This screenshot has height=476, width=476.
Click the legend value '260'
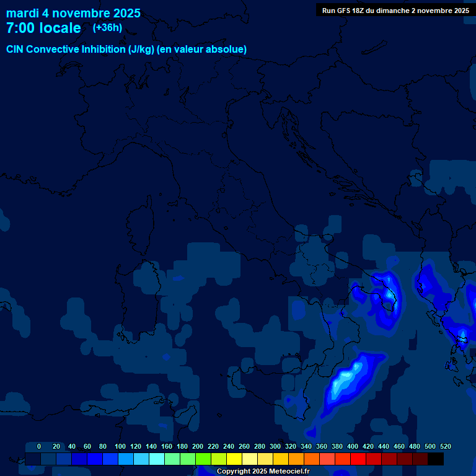244,446
